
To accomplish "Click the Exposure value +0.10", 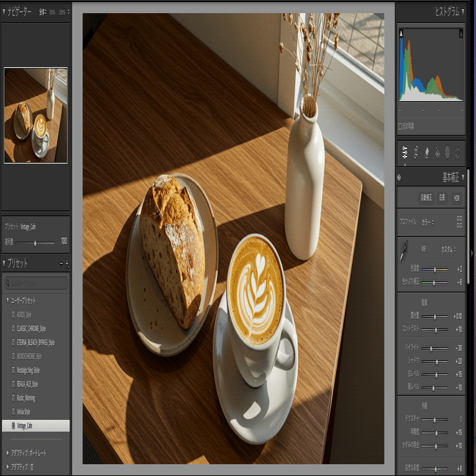I will pos(458,317).
